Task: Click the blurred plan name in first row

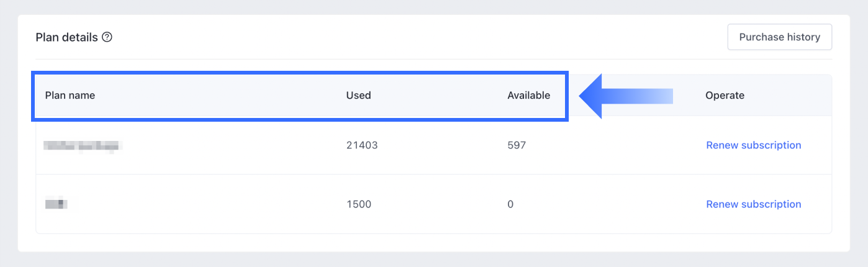Action: (82, 146)
